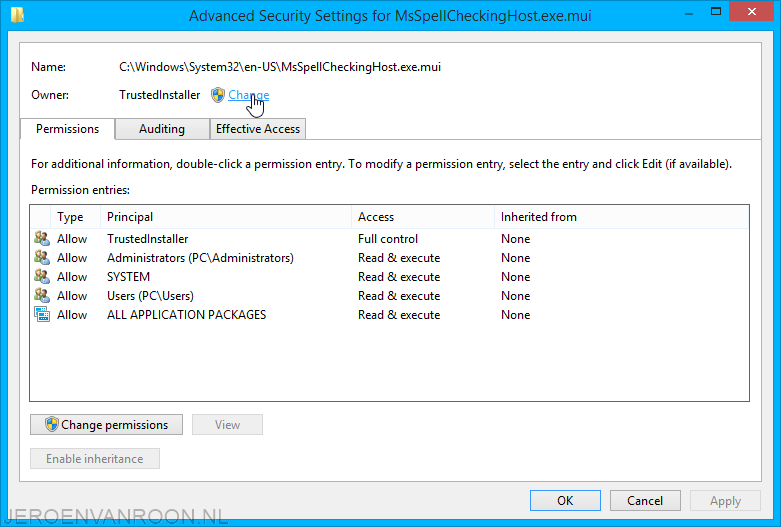Click the Cancel button
The image size is (781, 527).
point(645,500)
